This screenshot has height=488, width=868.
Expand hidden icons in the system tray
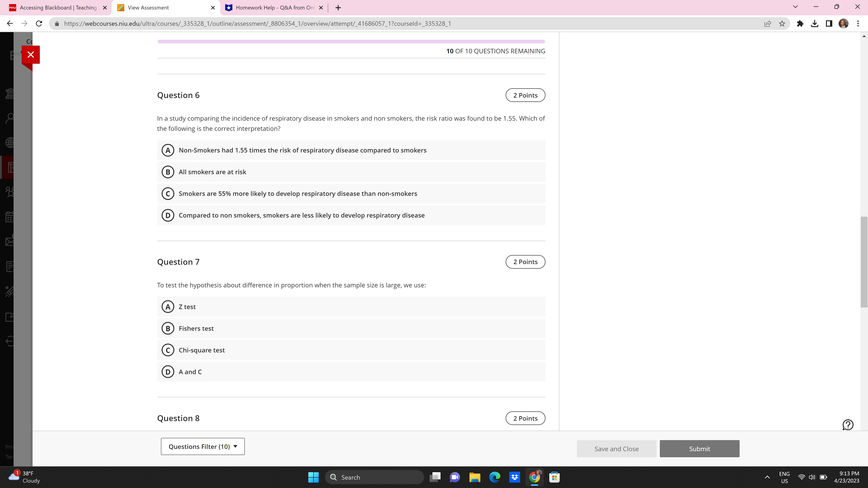click(767, 477)
